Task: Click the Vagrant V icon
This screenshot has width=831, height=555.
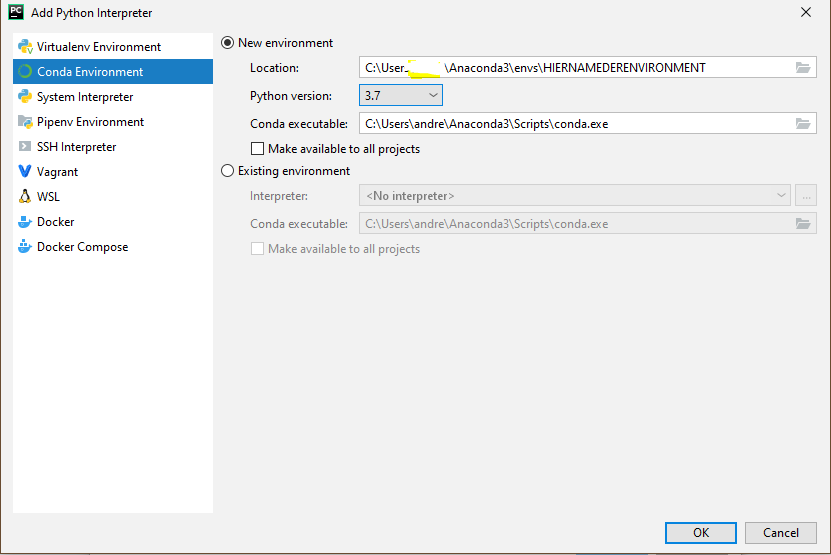Action: tap(25, 171)
